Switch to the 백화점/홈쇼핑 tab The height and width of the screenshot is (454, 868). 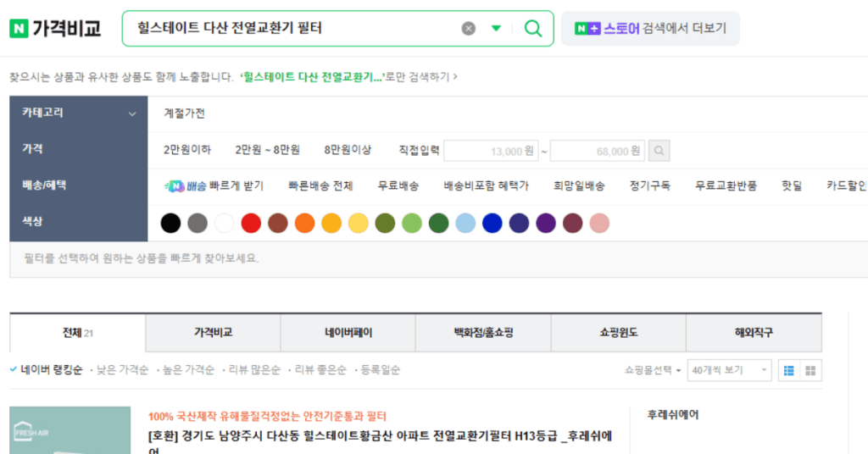(x=483, y=333)
